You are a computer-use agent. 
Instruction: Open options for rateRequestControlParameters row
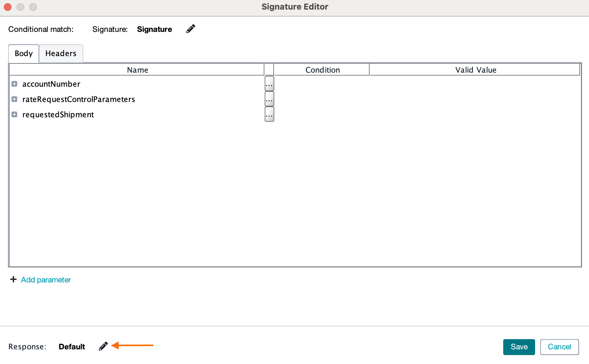tap(269, 99)
